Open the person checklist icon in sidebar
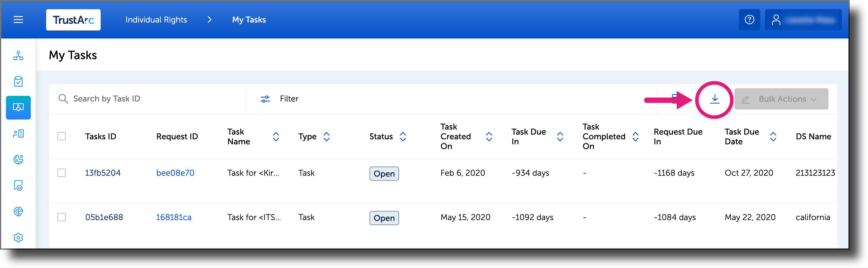Image resolution: width=868 pixels, height=268 pixels. [x=18, y=133]
